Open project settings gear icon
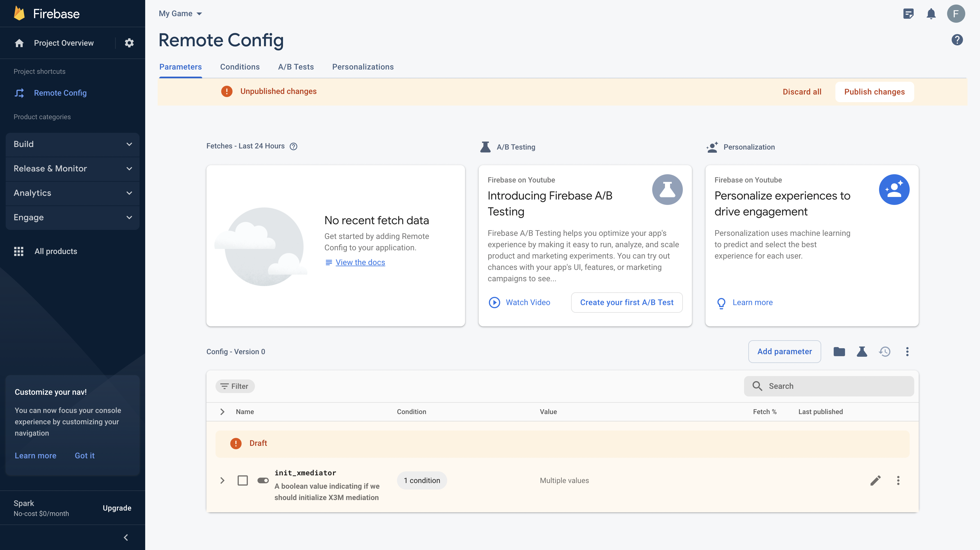Screen dimensions: 980x550 point(129,43)
